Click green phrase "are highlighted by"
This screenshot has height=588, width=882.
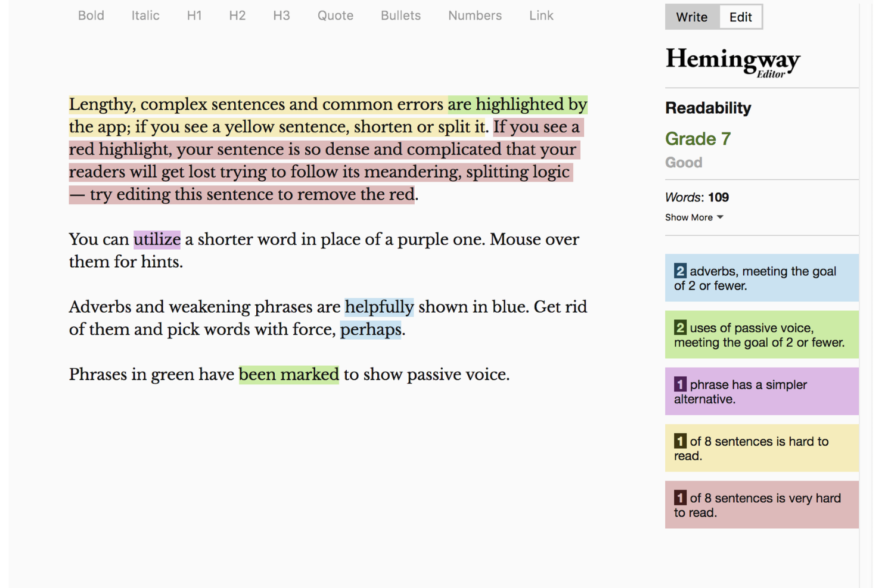[518, 104]
